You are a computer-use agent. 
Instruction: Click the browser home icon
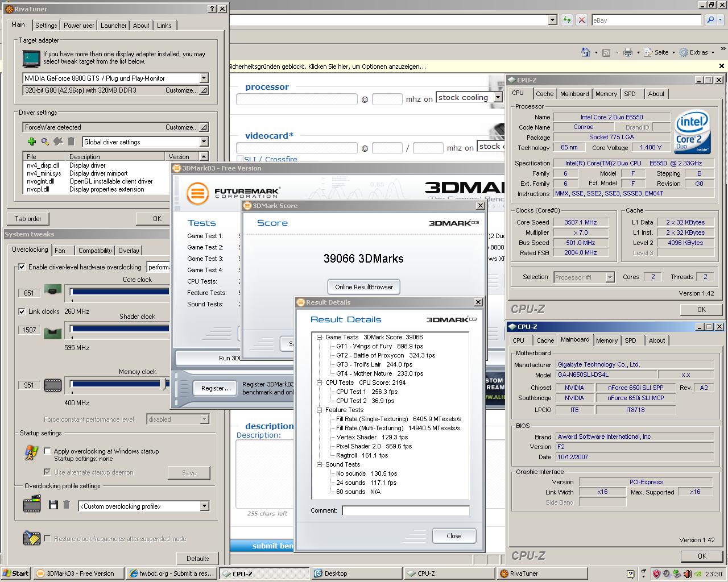(585, 52)
